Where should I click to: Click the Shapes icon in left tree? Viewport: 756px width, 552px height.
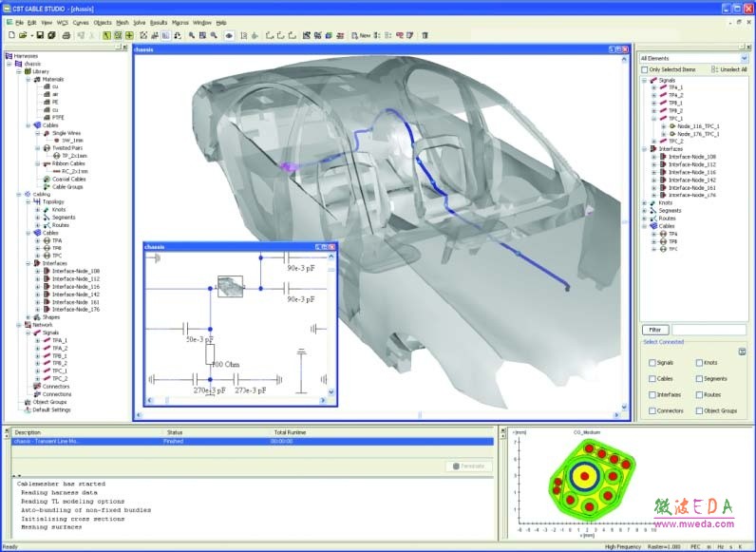pyautogui.click(x=37, y=317)
